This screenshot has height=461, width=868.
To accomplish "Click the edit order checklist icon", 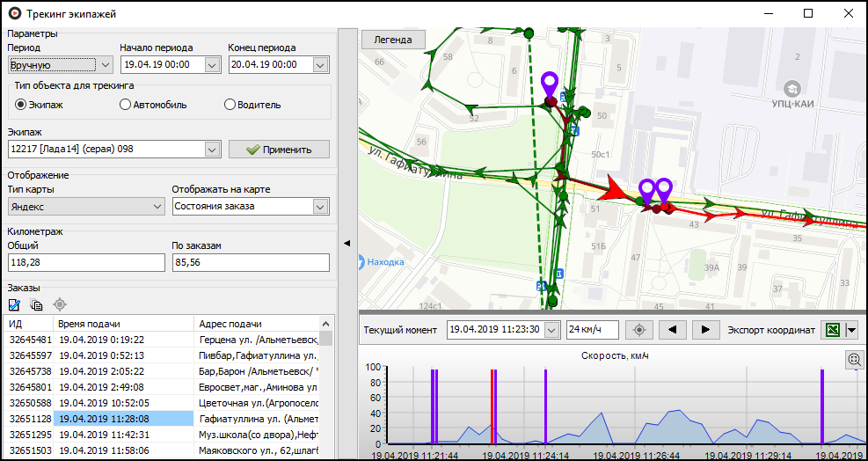I will [14, 304].
